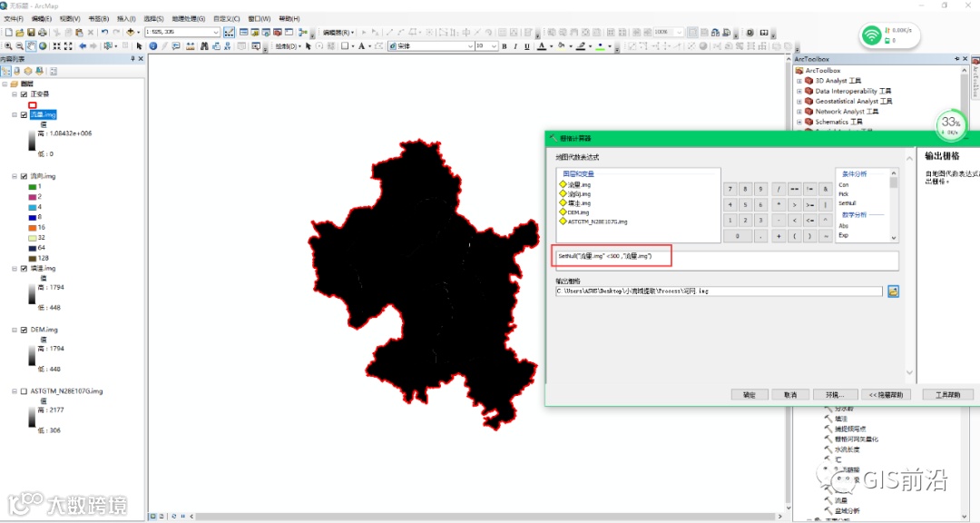Open the 环境... settings button
Screen dimensions: 980x523
(x=835, y=395)
